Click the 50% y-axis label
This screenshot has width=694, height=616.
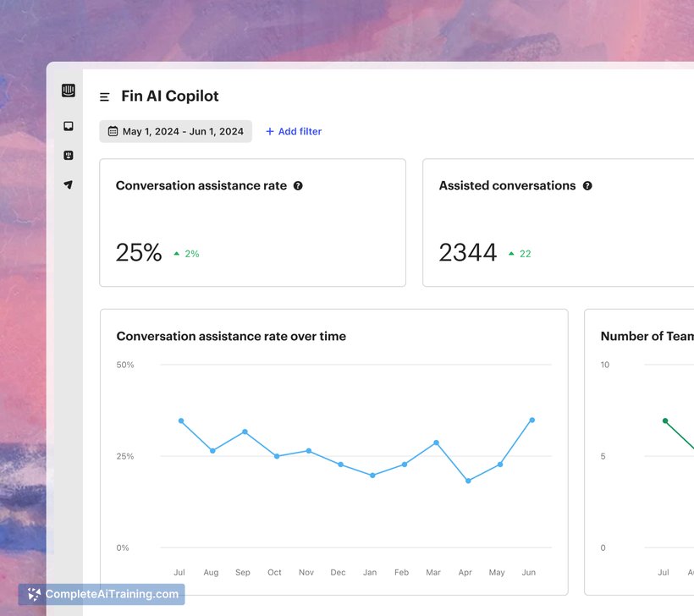coord(124,365)
